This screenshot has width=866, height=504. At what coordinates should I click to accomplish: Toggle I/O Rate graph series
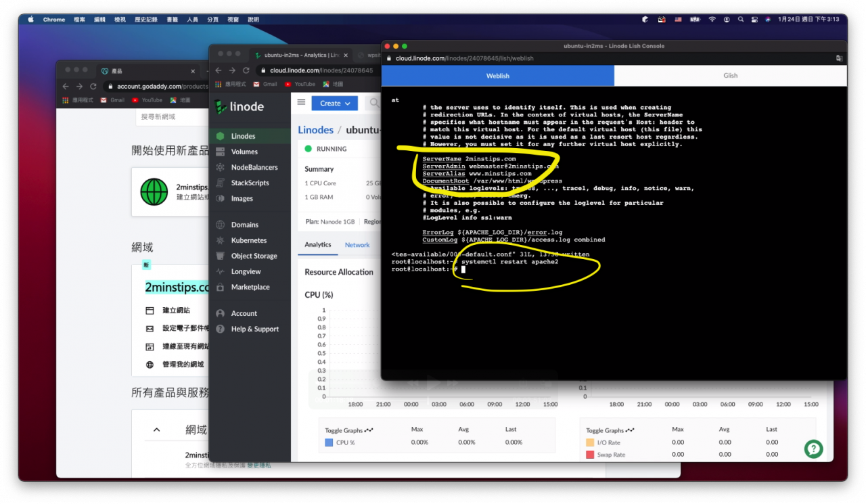603,442
